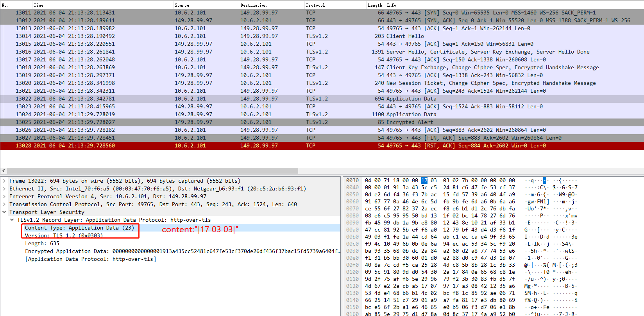This screenshot has width=644, height=316.
Task: Expand the Internet Protocol Version 4 node
Action: click(x=4, y=197)
